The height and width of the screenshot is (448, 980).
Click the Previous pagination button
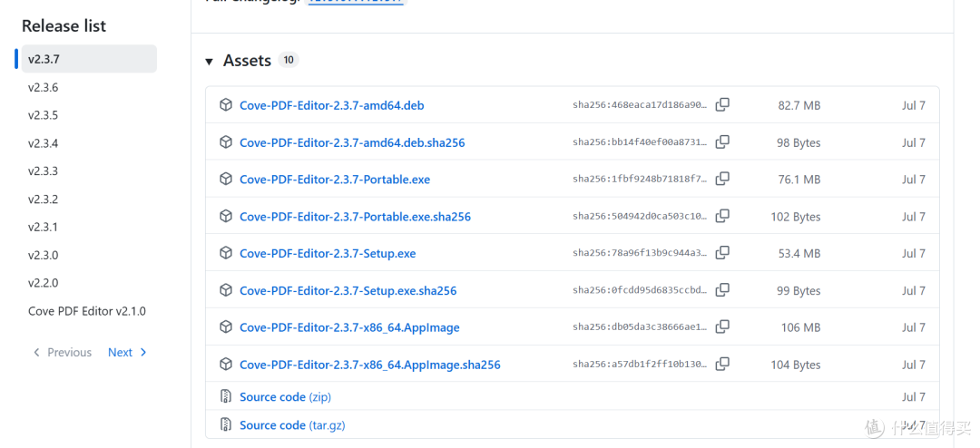tap(62, 353)
